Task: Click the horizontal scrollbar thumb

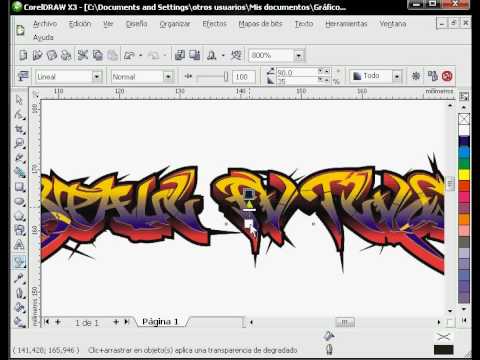Action: (345, 322)
